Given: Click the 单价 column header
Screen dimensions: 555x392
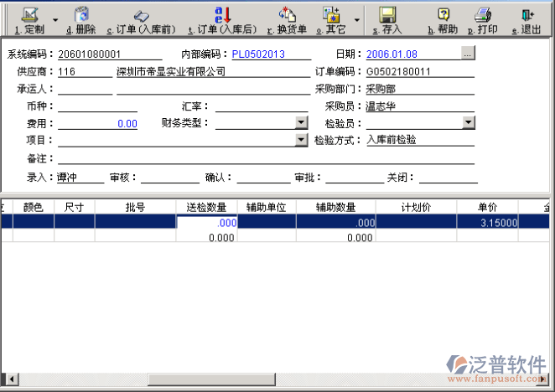Looking at the screenshot, I should click(x=488, y=208).
